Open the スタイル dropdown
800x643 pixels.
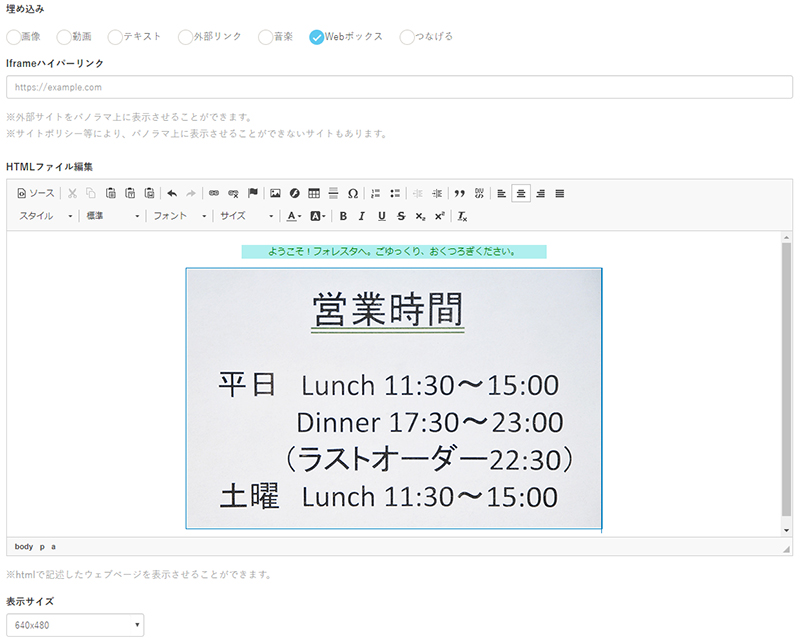click(x=46, y=216)
